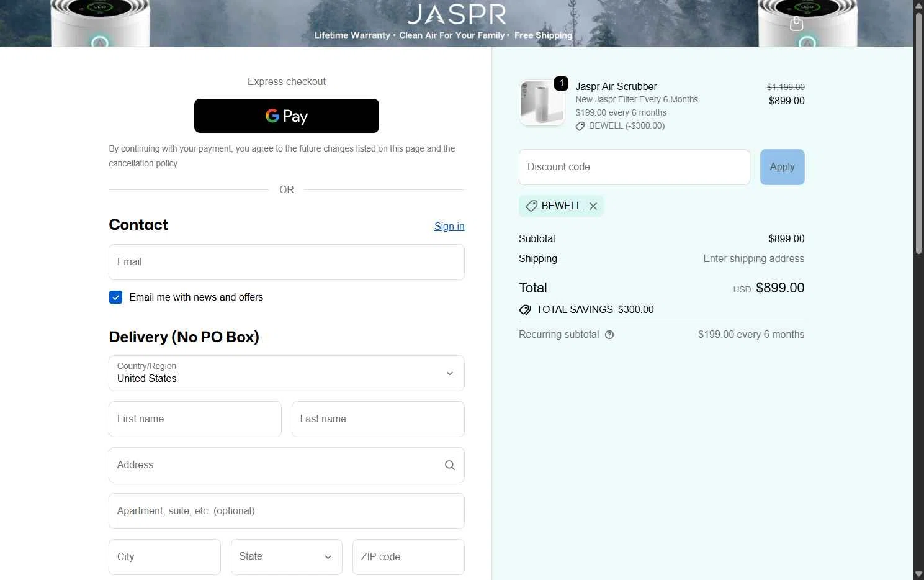Click the "$199.00 every 6 months" recurring amount

pyautogui.click(x=751, y=335)
